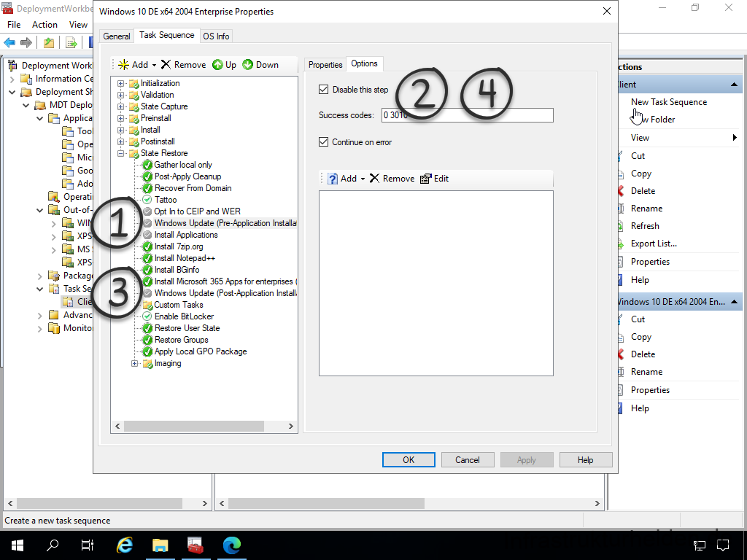Viewport: 747px width, 560px height.
Task: Select the Restore User State step
Action: [187, 328]
